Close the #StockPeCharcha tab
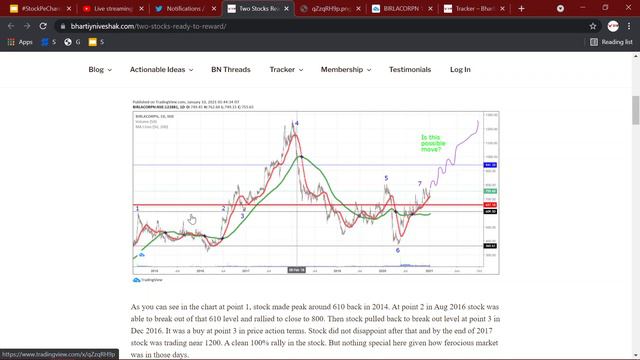The width and height of the screenshot is (640, 360). coord(69,9)
